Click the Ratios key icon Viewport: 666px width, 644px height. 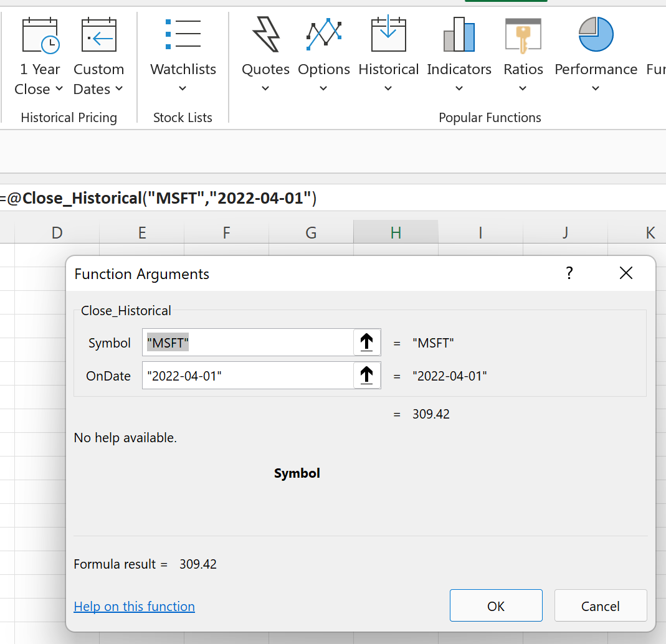tap(523, 36)
